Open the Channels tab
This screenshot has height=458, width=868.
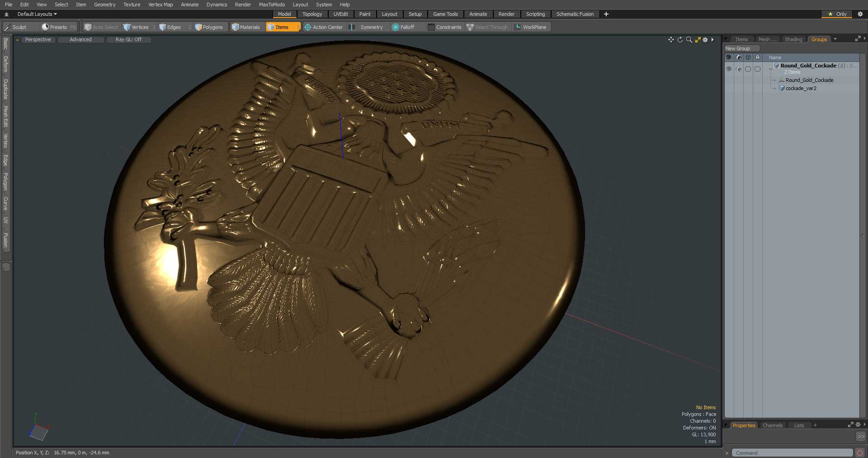click(772, 425)
